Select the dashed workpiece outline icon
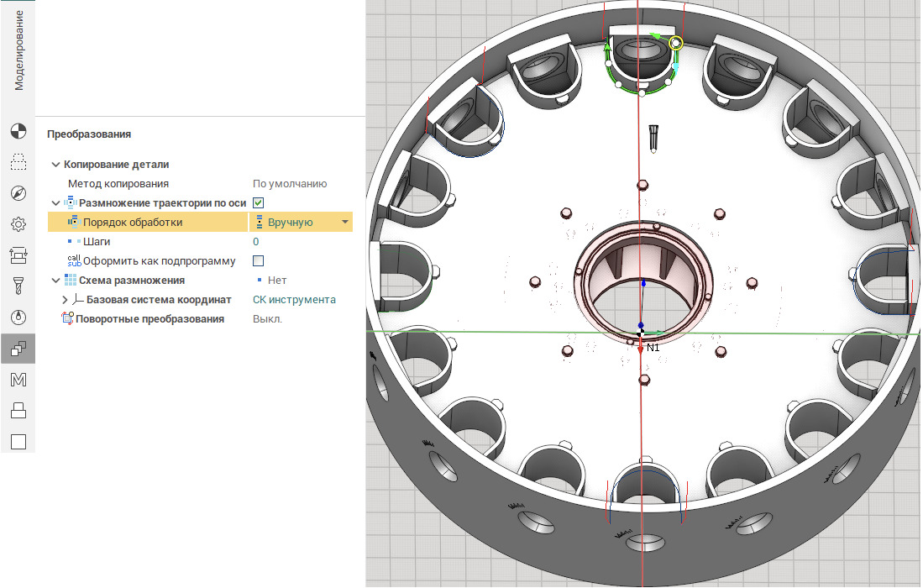 coord(18,162)
